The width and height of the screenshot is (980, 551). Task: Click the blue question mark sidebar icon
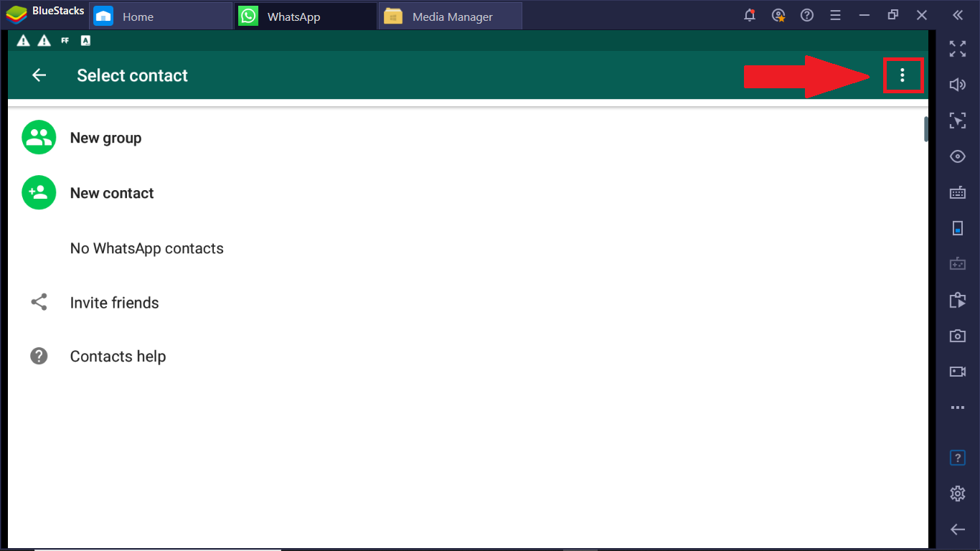coord(958,458)
